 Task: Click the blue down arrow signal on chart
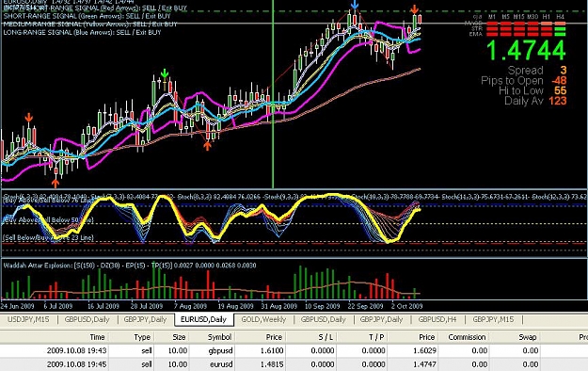coord(355,4)
